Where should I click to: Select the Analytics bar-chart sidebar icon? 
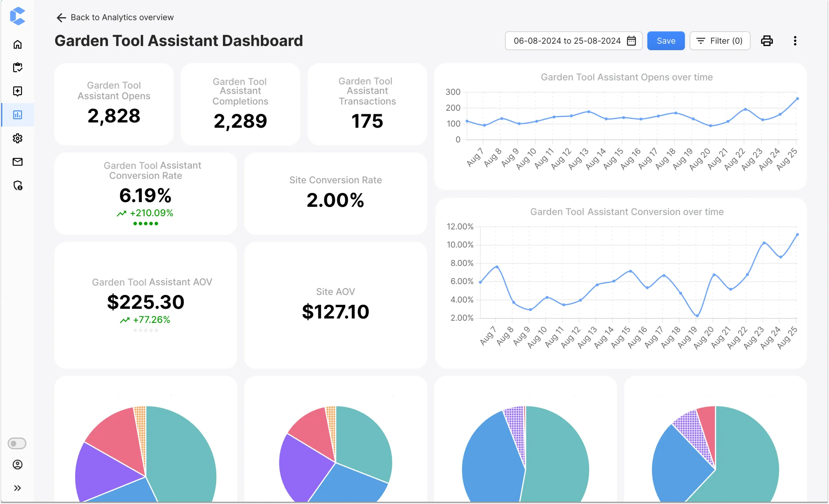18,115
